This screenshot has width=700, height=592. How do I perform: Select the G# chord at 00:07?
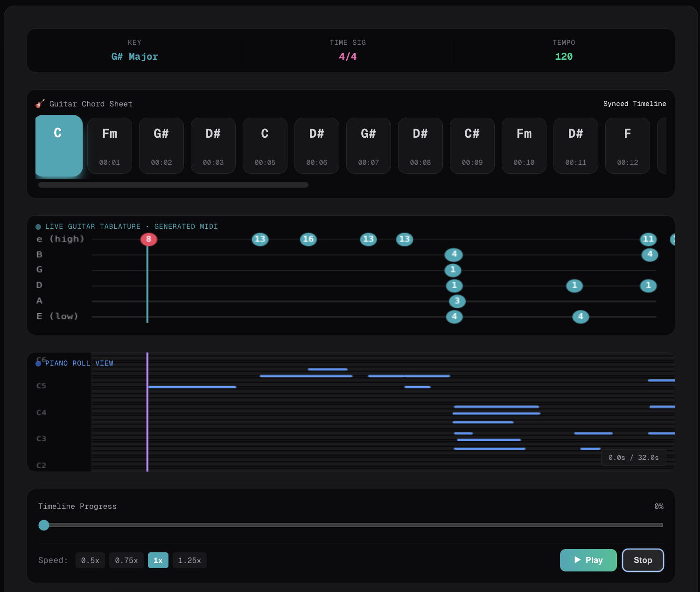(x=369, y=146)
